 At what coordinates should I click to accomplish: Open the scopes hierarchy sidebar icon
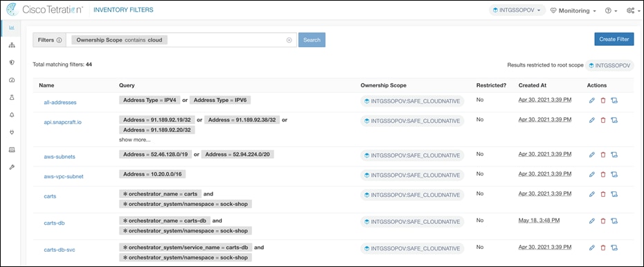pos(12,45)
